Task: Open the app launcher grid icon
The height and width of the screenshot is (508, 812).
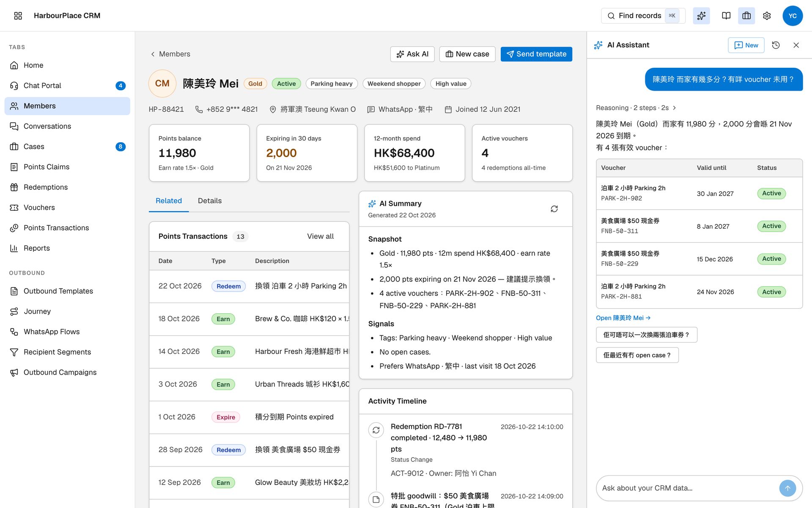Action: 18,16
